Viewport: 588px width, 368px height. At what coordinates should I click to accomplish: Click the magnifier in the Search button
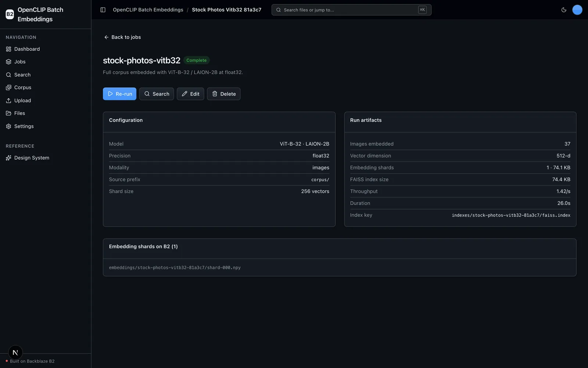[x=147, y=94]
